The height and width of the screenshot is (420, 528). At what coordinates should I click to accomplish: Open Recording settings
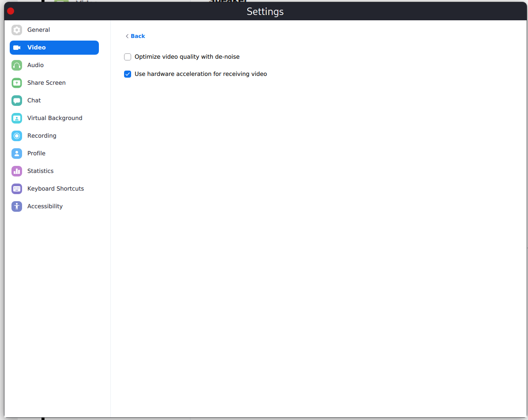pyautogui.click(x=54, y=135)
